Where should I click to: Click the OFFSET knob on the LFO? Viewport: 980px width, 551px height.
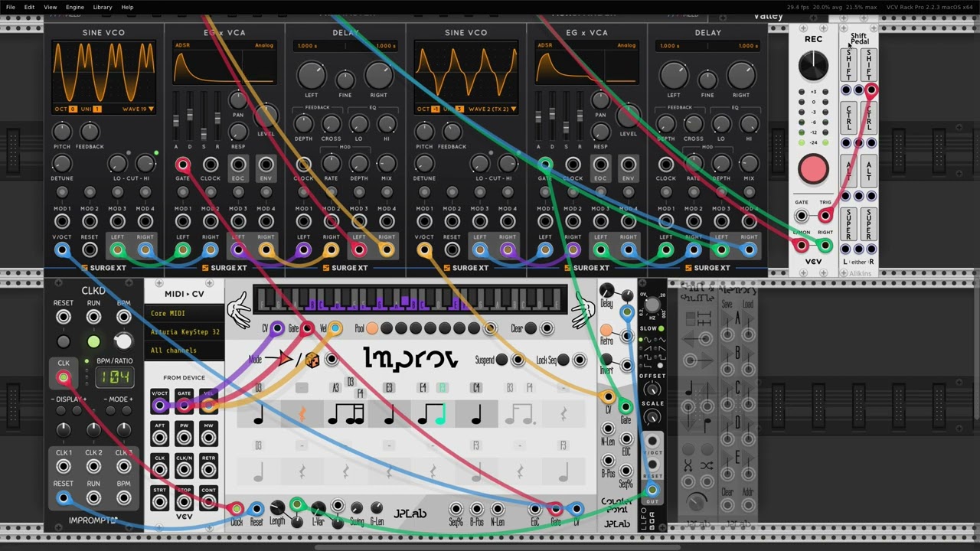point(652,390)
